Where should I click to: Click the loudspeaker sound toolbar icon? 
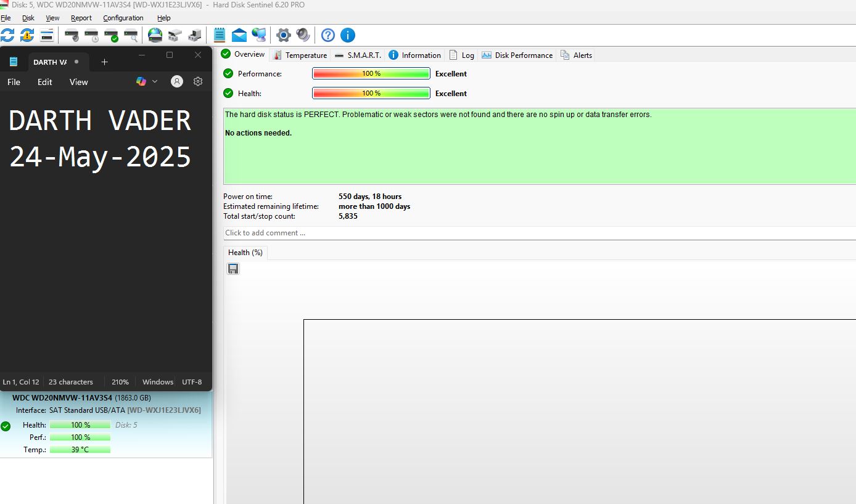pos(303,35)
